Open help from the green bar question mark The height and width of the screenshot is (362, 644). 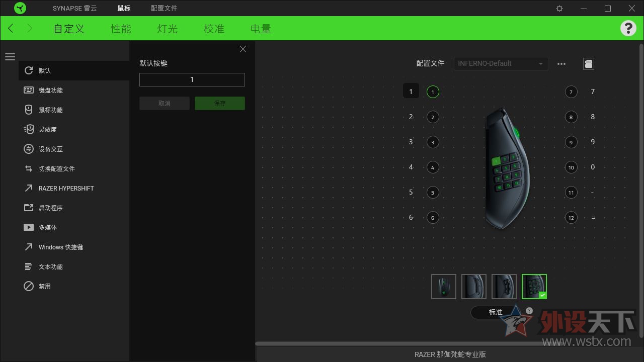click(x=628, y=28)
